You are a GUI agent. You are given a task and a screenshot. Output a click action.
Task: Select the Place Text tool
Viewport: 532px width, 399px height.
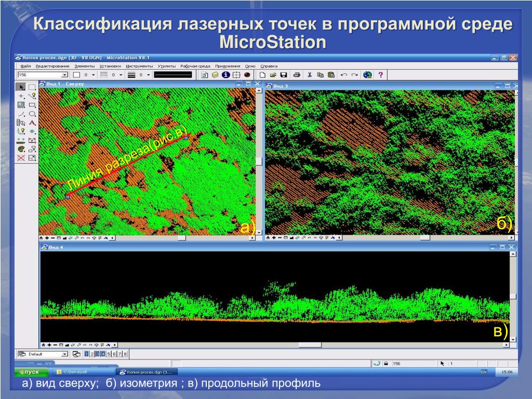pyautogui.click(x=32, y=123)
